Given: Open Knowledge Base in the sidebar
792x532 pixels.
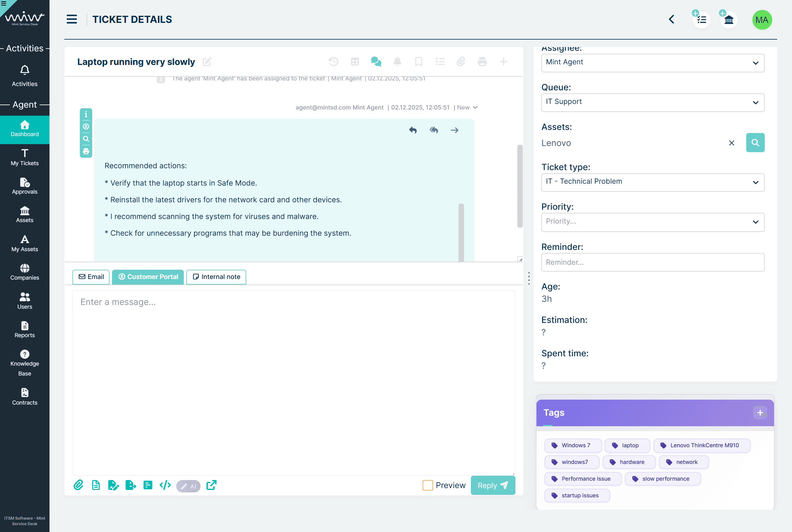Looking at the screenshot, I should click(24, 363).
